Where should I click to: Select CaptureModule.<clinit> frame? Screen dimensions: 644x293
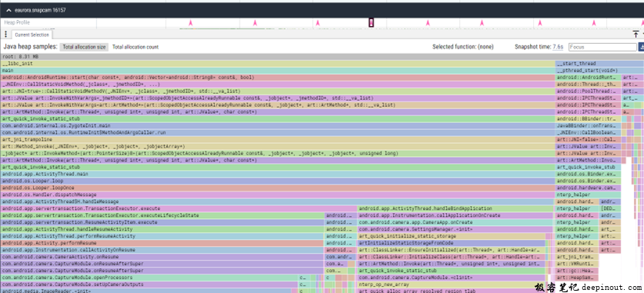(x=451, y=278)
